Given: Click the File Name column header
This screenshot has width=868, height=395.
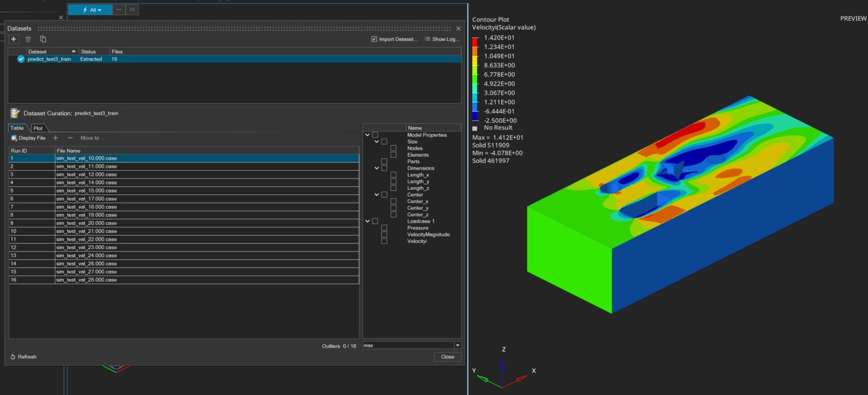Looking at the screenshot, I should 207,151.
